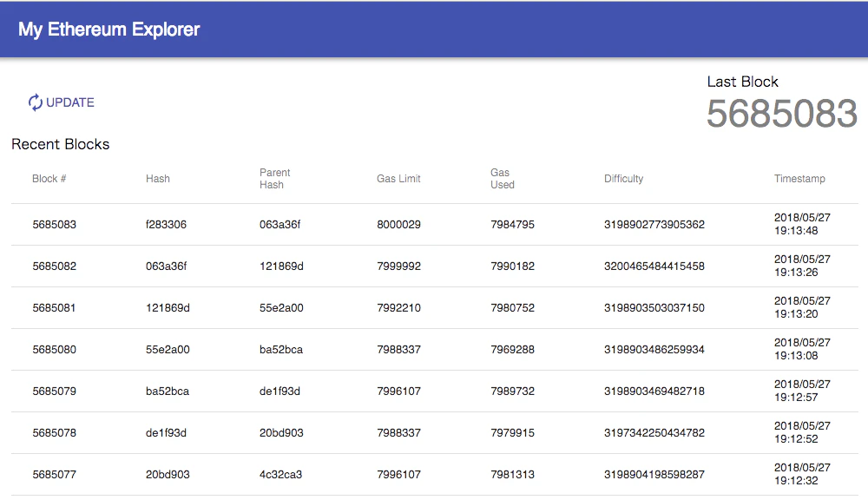Viewport: 868px width, 500px height.
Task: Click hash 55e2a00 in block 5685080 row
Action: [x=168, y=349]
